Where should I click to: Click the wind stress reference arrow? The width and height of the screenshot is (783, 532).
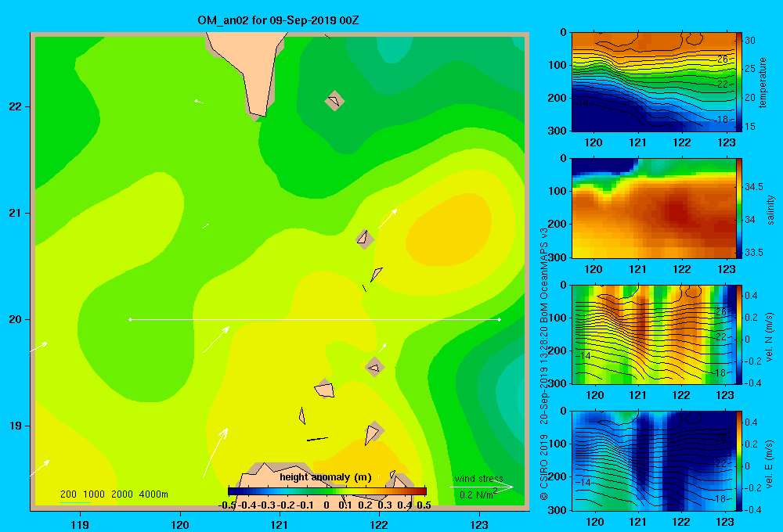coord(482,487)
